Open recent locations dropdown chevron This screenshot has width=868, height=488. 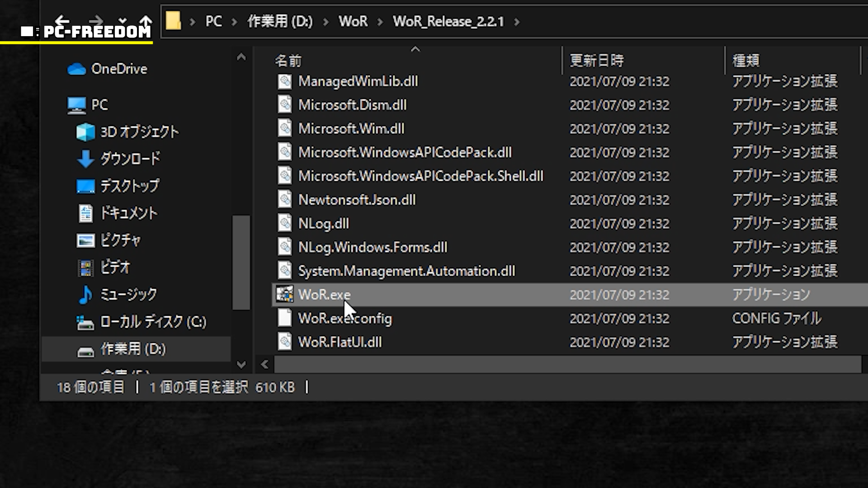coord(123,21)
